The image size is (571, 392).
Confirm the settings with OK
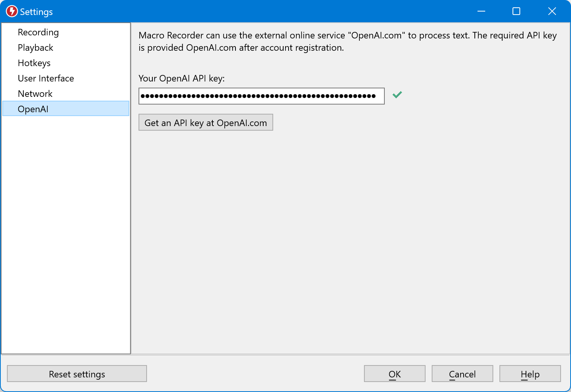tap(395, 374)
